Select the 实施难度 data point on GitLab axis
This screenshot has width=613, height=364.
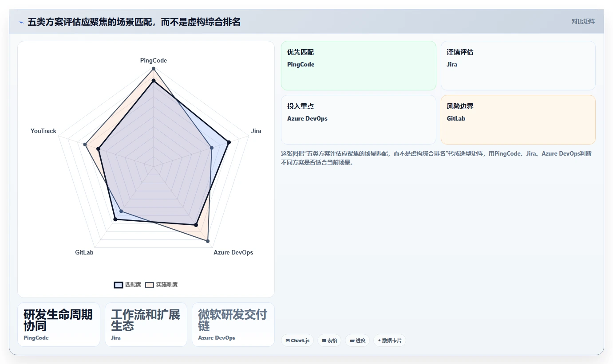point(121,211)
